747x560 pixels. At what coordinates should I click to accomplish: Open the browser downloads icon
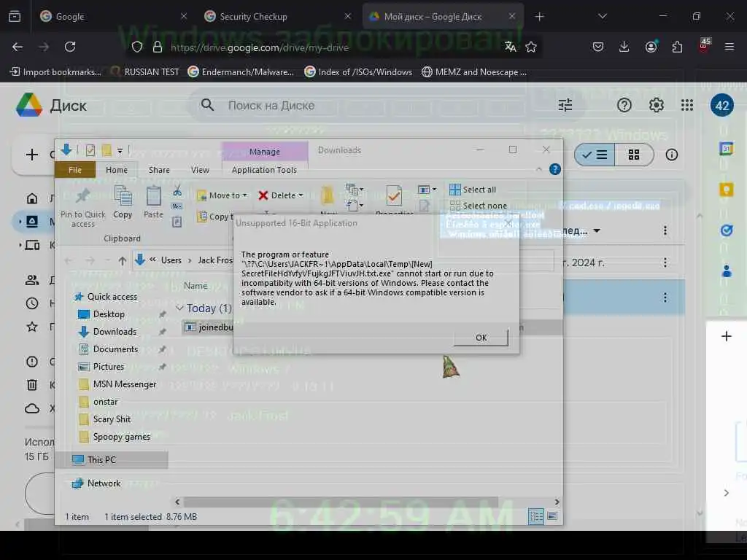click(x=624, y=47)
